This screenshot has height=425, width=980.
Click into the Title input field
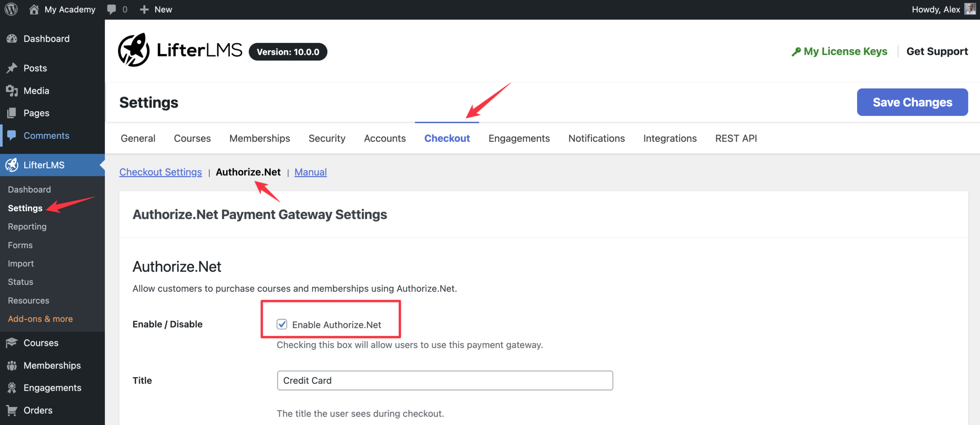(445, 380)
